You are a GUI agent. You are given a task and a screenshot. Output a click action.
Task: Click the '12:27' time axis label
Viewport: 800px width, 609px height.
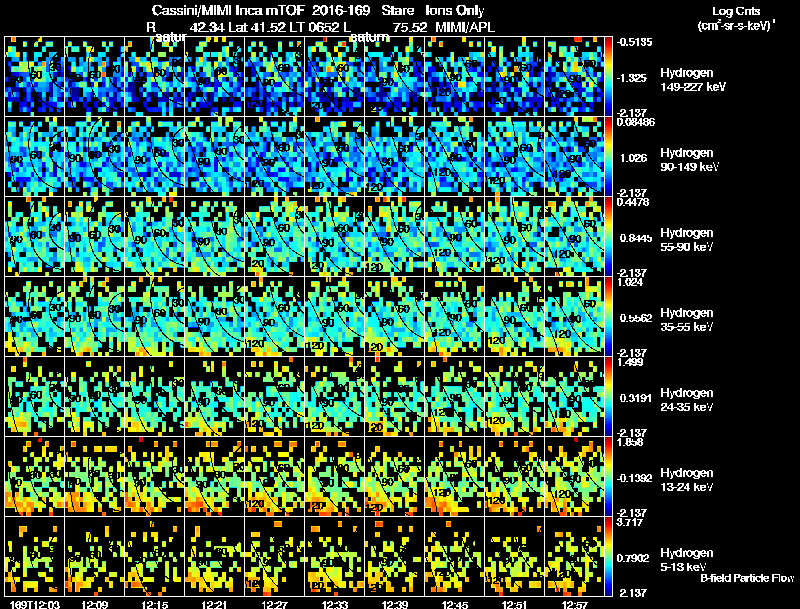coord(274,605)
